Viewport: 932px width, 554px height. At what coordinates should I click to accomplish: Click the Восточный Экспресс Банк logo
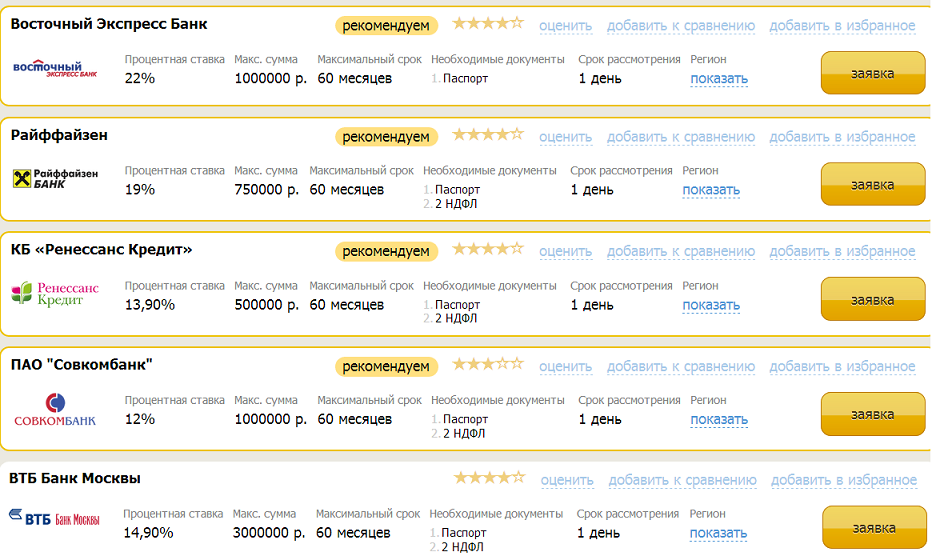(55, 69)
